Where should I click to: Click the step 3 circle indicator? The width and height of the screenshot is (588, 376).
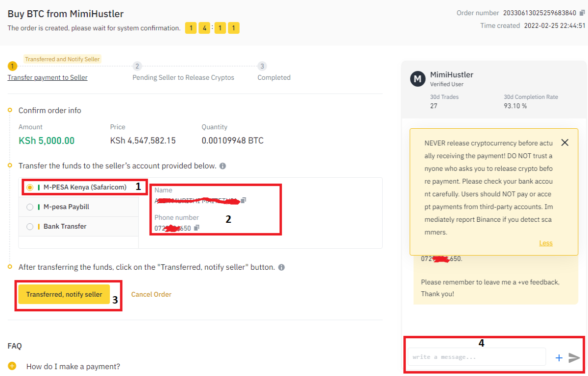pos(262,66)
